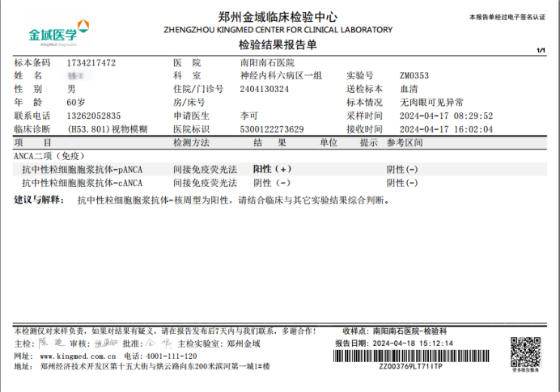Click the barcode text ZZ003769LT71ITP
This screenshot has height=392, width=560.
tap(411, 366)
